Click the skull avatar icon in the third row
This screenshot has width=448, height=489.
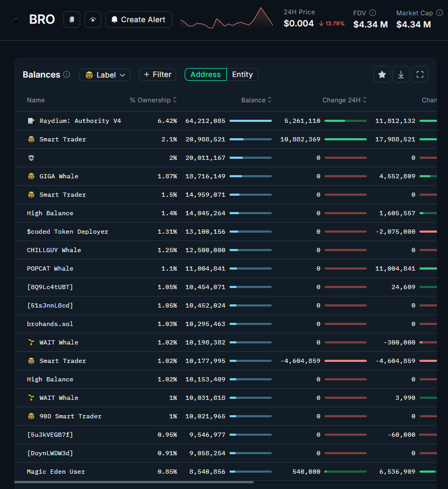[x=31, y=158]
